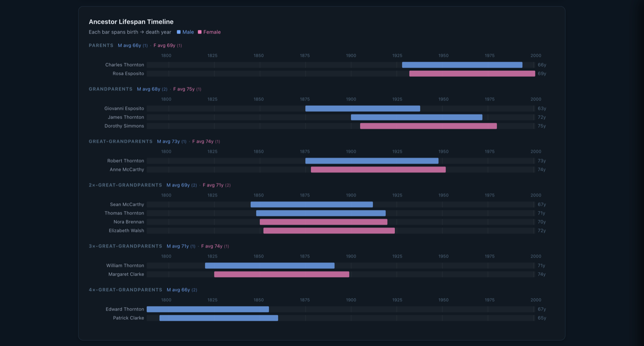Click the name label Sean McCarthy
This screenshot has width=644, height=346.
pyautogui.click(x=127, y=205)
